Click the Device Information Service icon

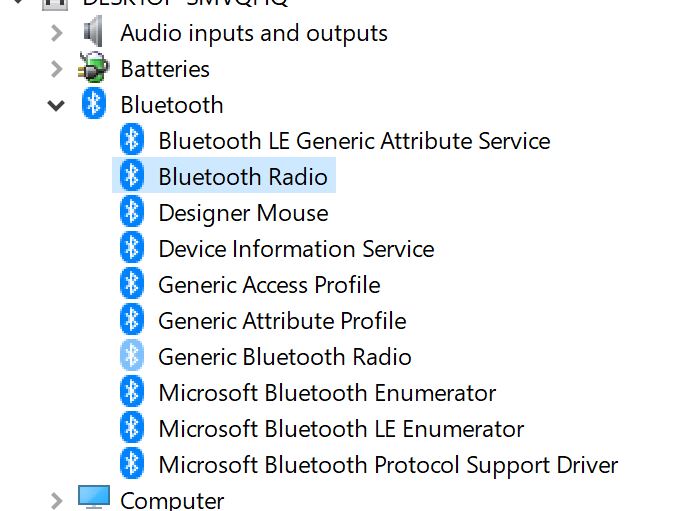tap(132, 249)
